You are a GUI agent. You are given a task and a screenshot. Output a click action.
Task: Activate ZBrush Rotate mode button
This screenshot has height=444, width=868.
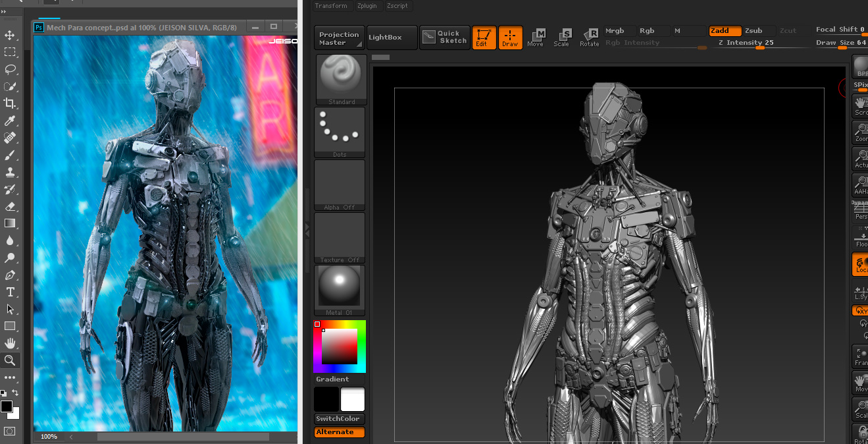coord(589,38)
